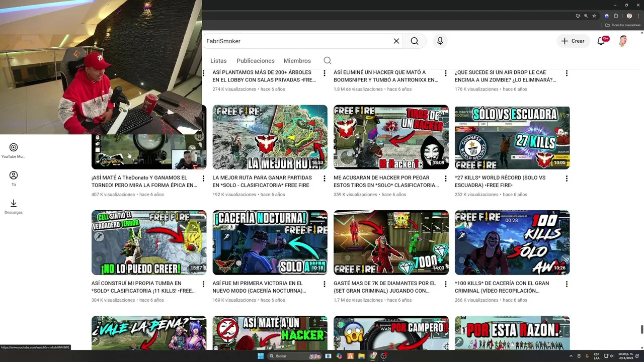Open ME ACUSARAN DE HACKER video title
644x362 pixels.
click(x=386, y=182)
